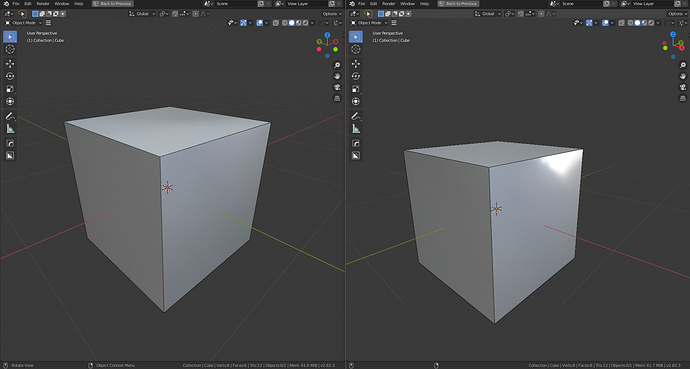Click the Blender logo in left window
Image resolution: width=690 pixels, height=369 pixels.
6,4
